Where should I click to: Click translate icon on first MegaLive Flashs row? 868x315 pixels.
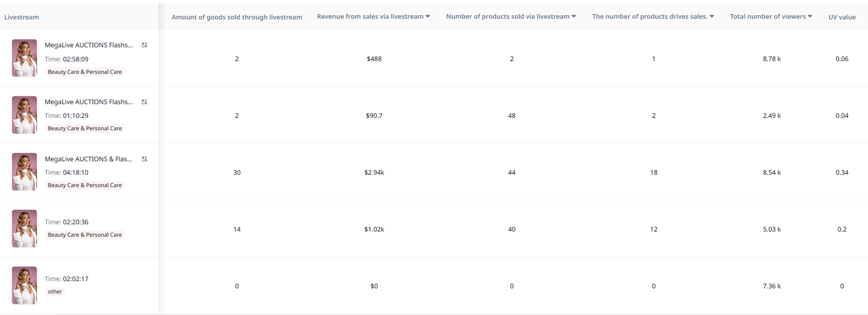click(145, 45)
